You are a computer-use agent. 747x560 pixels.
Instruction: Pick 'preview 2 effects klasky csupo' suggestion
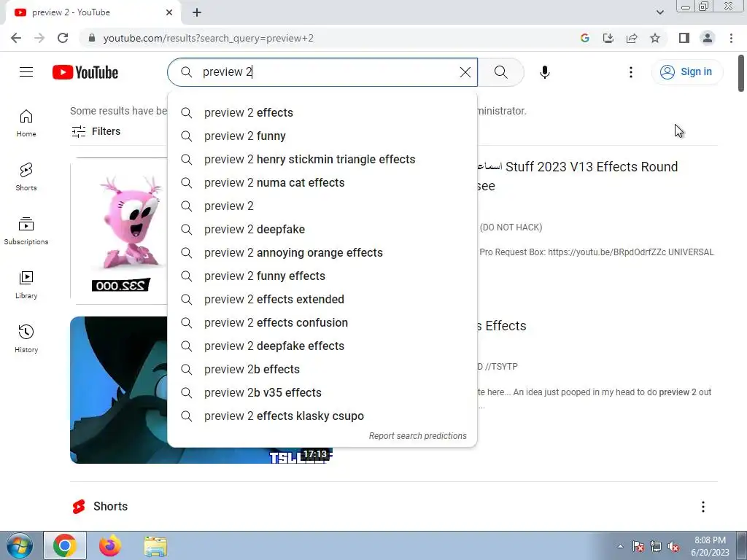(322, 416)
